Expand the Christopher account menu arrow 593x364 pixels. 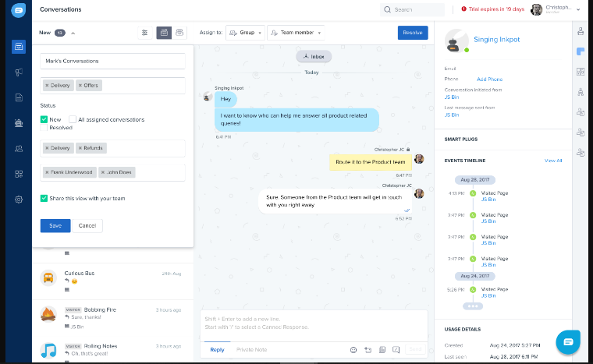click(578, 10)
